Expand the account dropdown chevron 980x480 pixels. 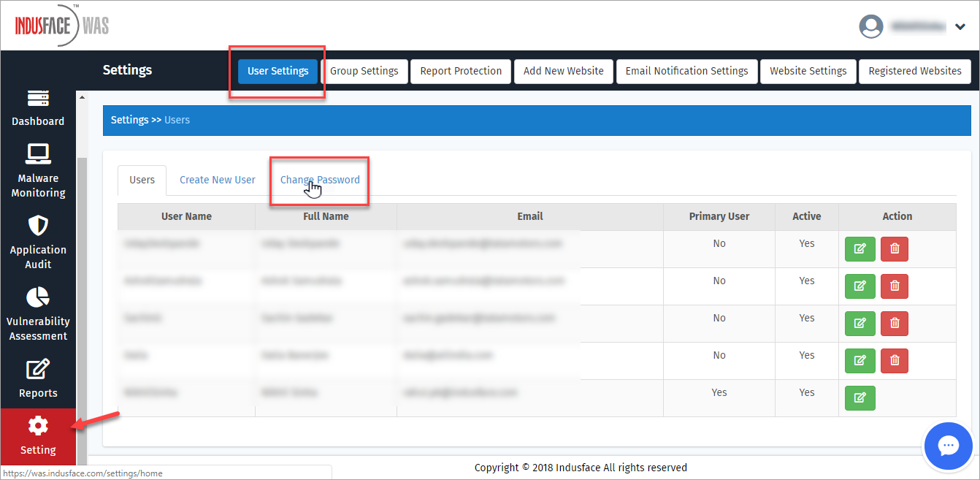tap(960, 28)
